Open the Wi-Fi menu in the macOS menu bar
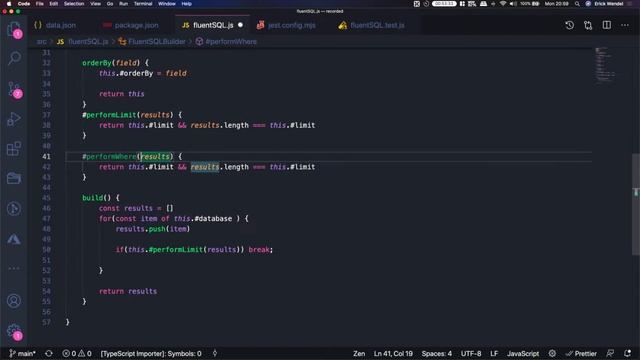The image size is (640, 360). (x=503, y=4)
